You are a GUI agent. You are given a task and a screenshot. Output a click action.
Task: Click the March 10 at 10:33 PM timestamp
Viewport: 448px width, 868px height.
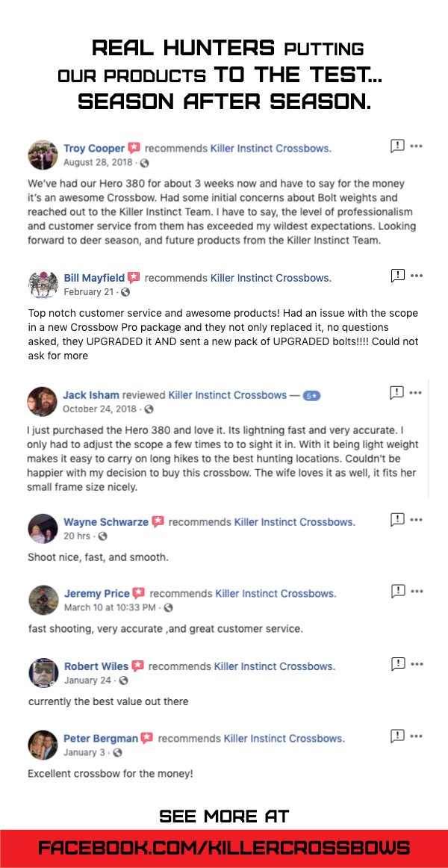(x=110, y=607)
